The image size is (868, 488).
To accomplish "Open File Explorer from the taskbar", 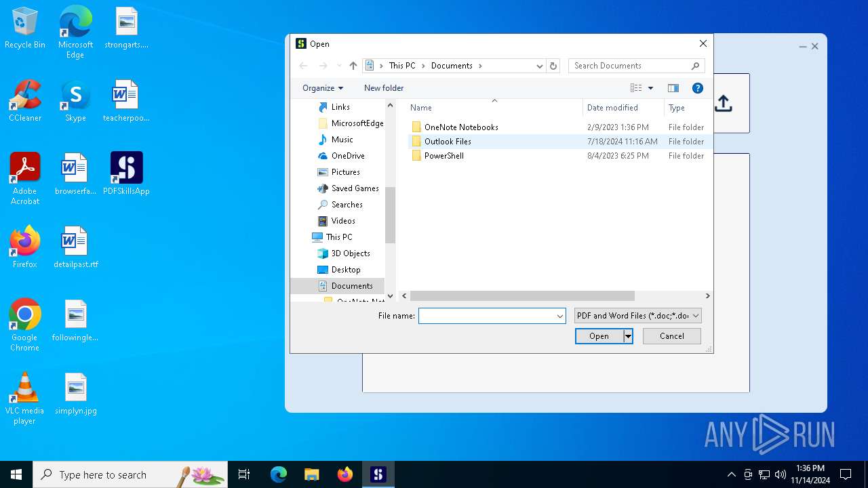I will [311, 474].
